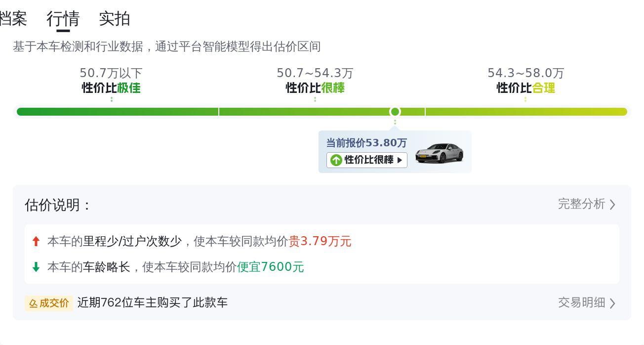Open the 完整分析 link

[582, 205]
